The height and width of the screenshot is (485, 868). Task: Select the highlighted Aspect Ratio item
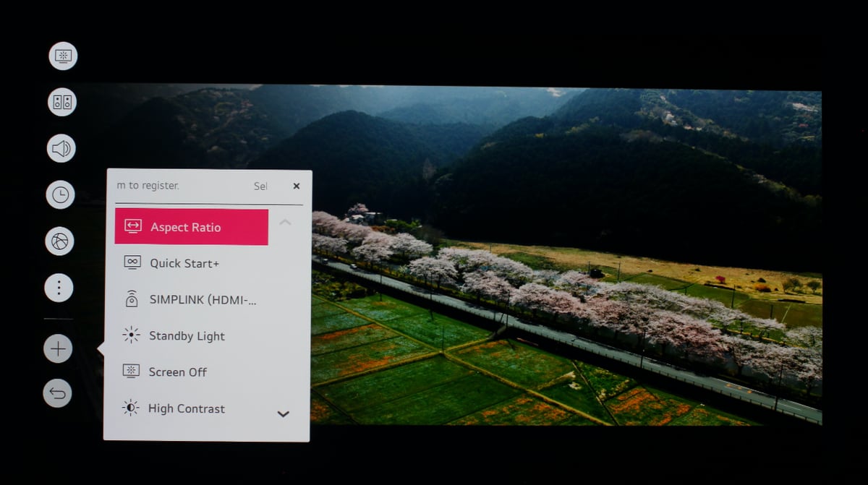(192, 227)
